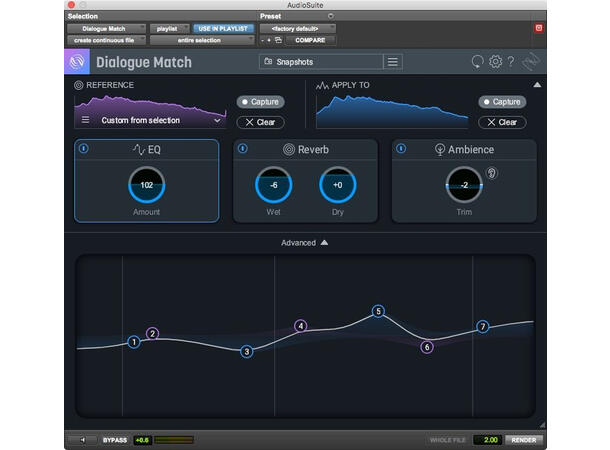
Task: Toggle the Ambience module power button
Action: [x=401, y=149]
